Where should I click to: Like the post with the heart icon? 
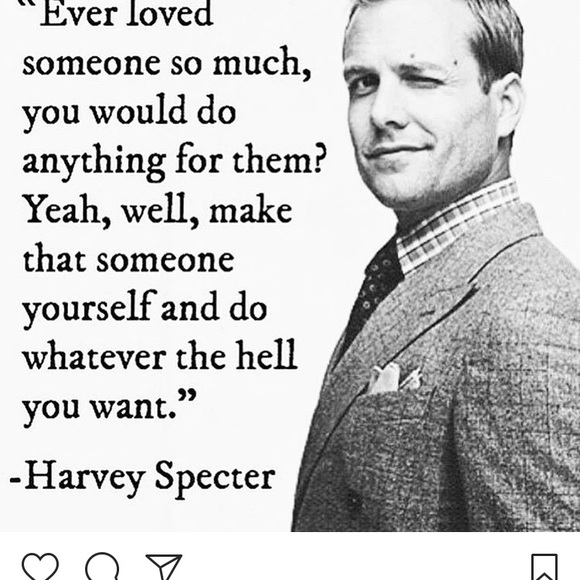click(40, 567)
